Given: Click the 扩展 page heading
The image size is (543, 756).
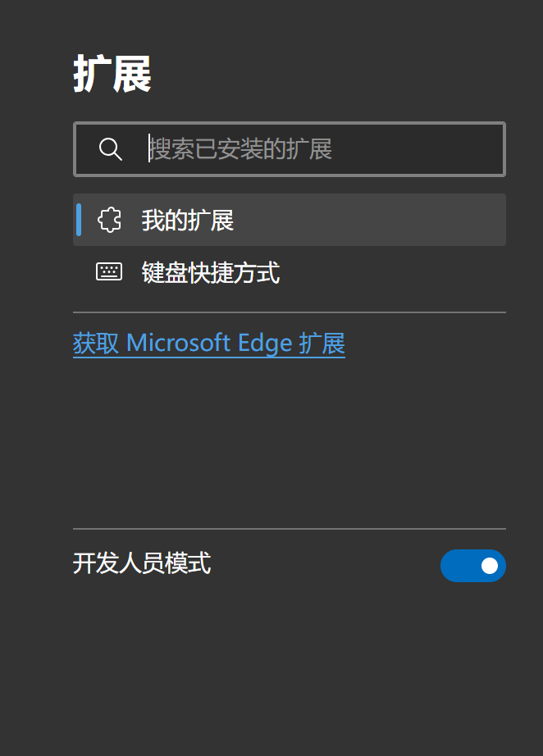Looking at the screenshot, I should [112, 75].
